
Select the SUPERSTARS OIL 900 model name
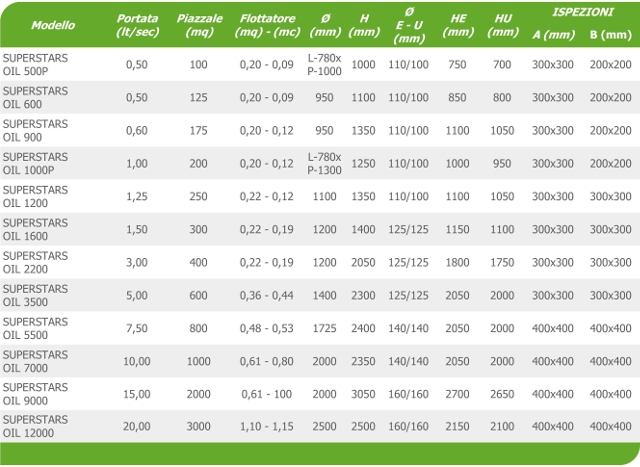tap(35, 131)
